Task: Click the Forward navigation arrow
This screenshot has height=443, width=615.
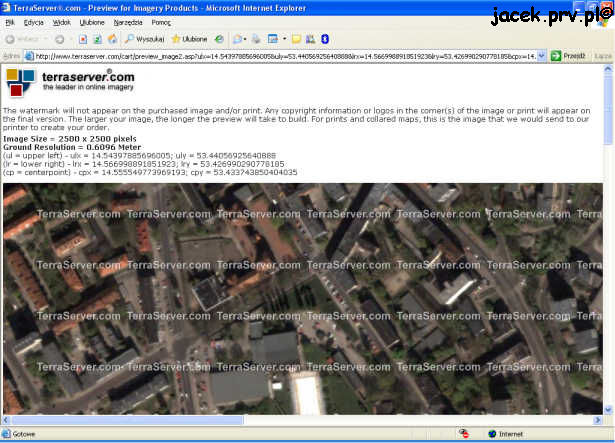Action: pyautogui.click(x=60, y=39)
